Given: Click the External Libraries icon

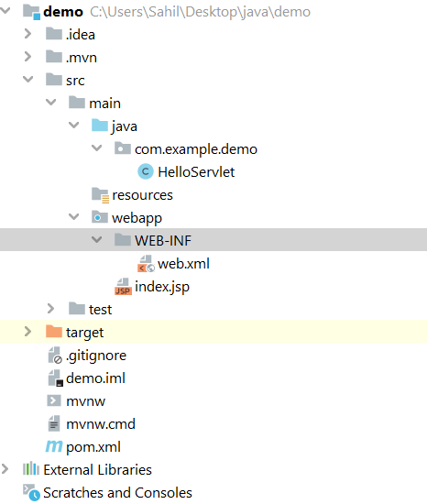Looking at the screenshot, I should point(31,469).
